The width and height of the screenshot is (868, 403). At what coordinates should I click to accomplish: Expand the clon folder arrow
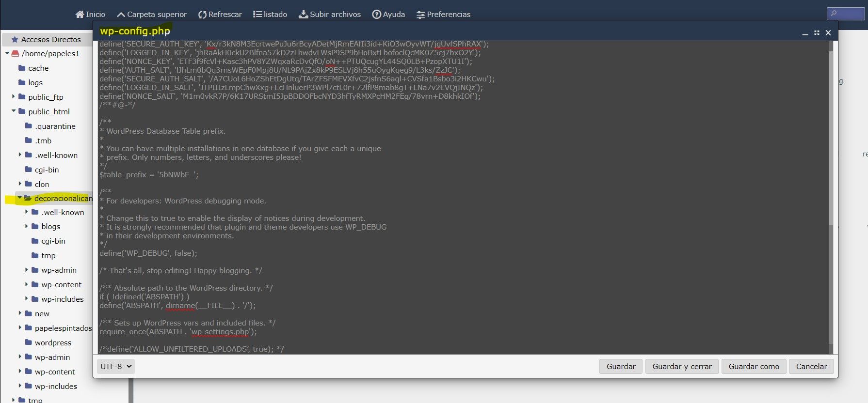(x=20, y=184)
